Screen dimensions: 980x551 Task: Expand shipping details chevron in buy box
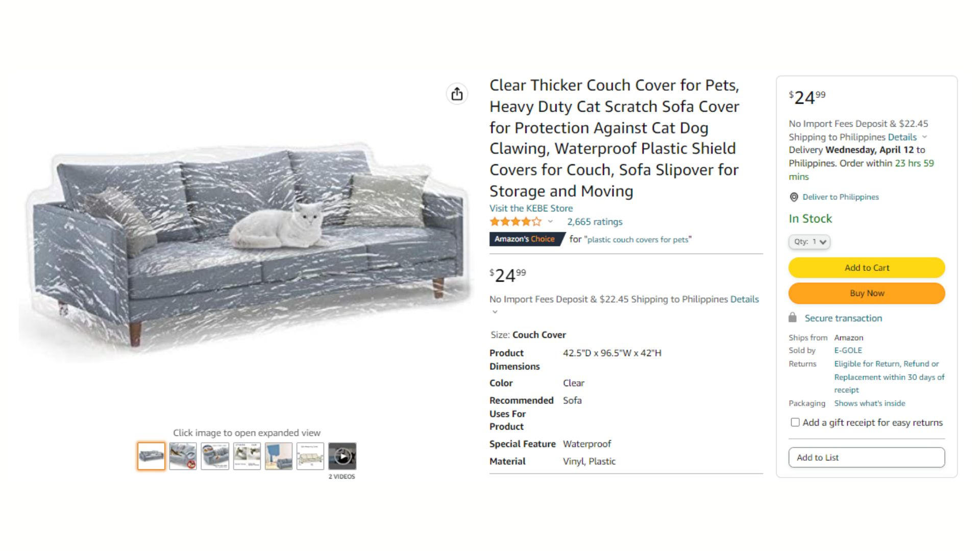coord(924,137)
